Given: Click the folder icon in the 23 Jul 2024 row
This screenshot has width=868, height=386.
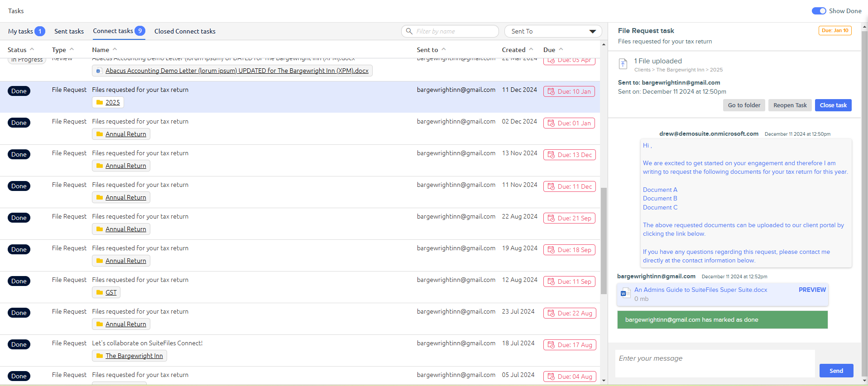Looking at the screenshot, I should click(x=100, y=324).
